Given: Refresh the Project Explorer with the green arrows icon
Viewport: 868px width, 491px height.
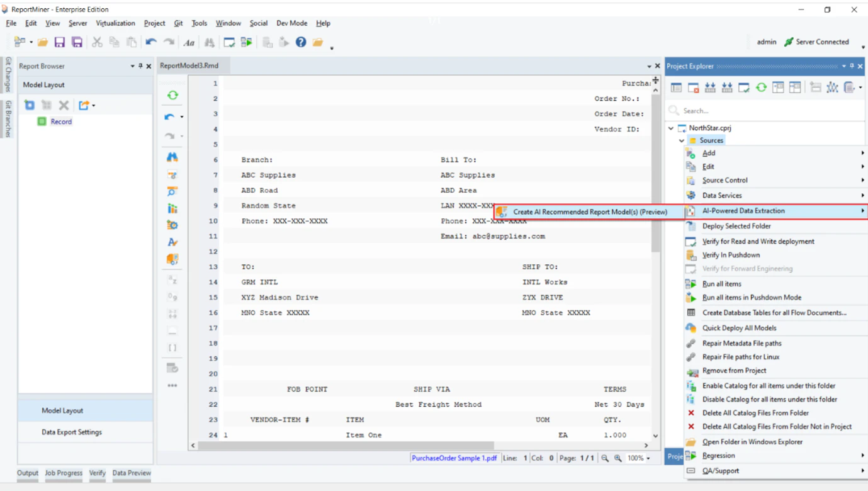Looking at the screenshot, I should pos(760,87).
